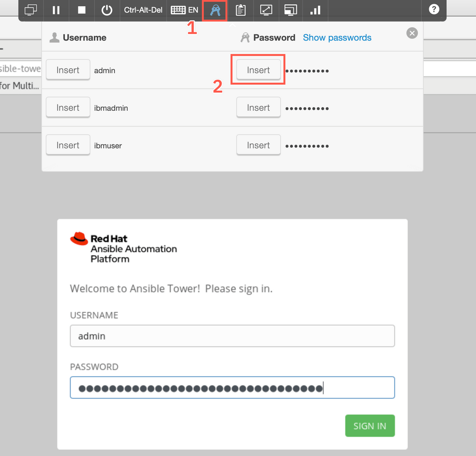Screen dimensions: 476x456
Task: Click the fit-to-window resize icon
Action: click(266, 10)
